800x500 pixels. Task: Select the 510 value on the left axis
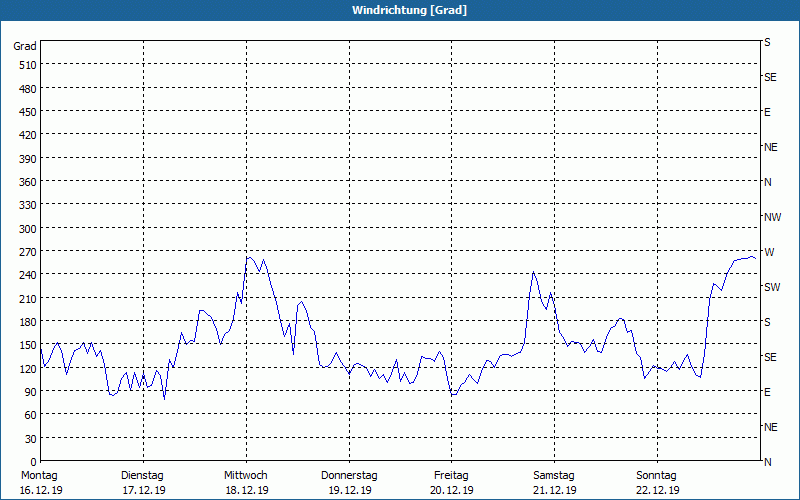tap(26, 65)
